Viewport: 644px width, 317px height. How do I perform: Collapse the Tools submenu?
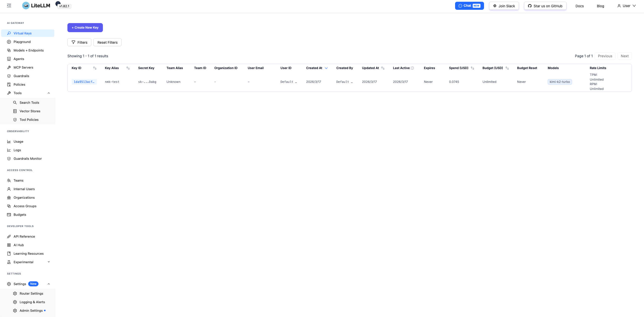pyautogui.click(x=49, y=93)
